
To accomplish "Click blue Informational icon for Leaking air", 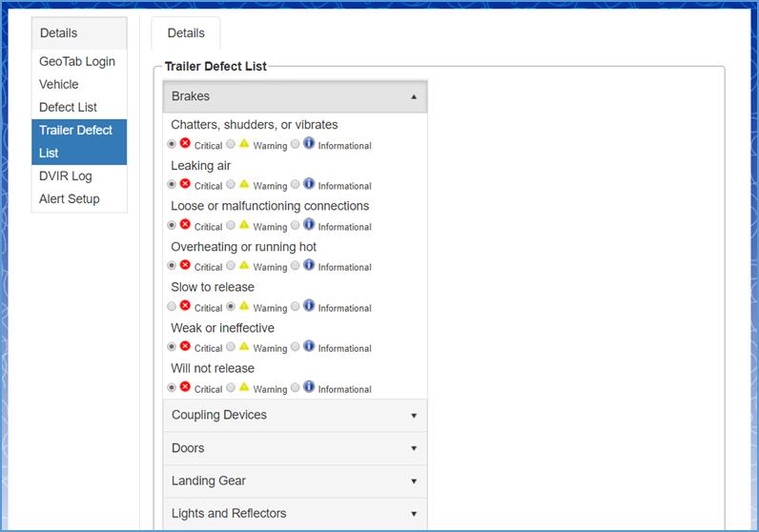I will pos(309,184).
